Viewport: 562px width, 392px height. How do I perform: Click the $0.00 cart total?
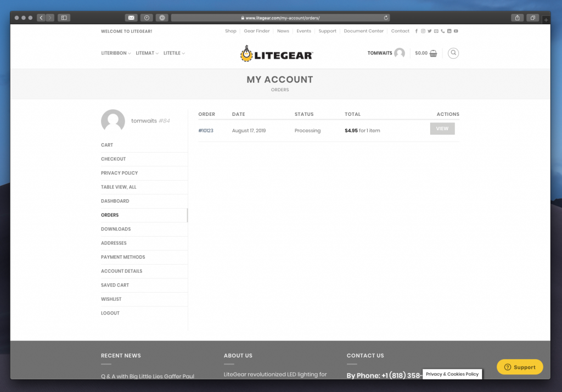(421, 53)
